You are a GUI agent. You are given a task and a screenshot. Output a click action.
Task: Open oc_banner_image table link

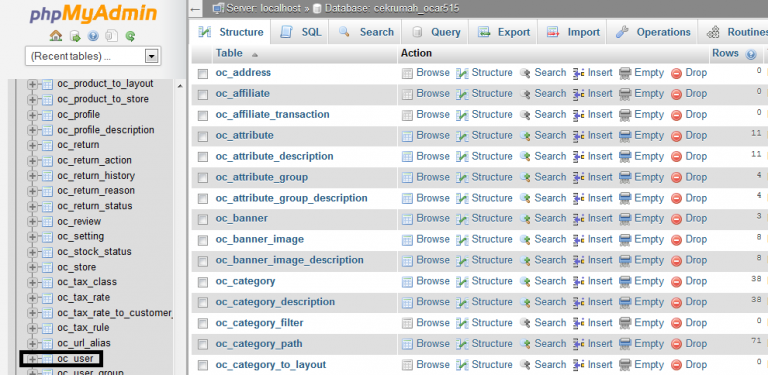260,239
